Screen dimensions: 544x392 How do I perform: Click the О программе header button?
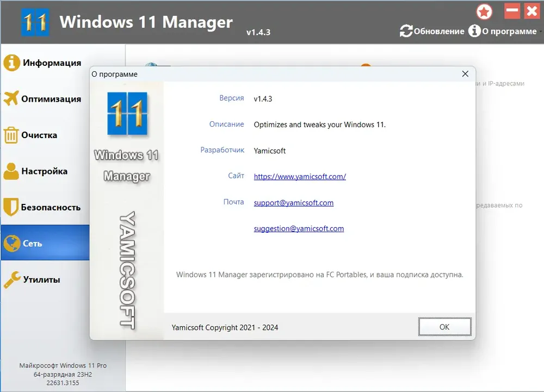tap(509, 31)
